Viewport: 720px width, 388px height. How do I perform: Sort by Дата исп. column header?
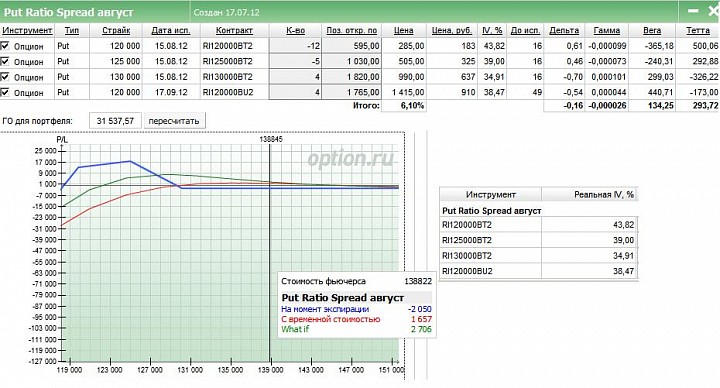[x=170, y=30]
